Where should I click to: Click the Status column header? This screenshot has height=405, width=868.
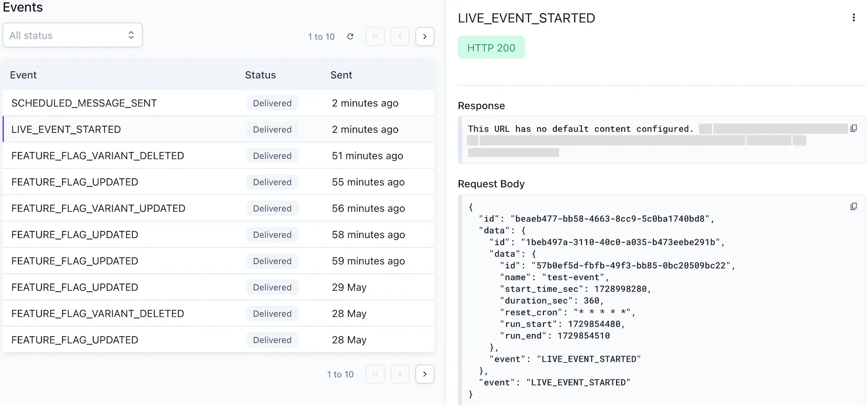260,75
